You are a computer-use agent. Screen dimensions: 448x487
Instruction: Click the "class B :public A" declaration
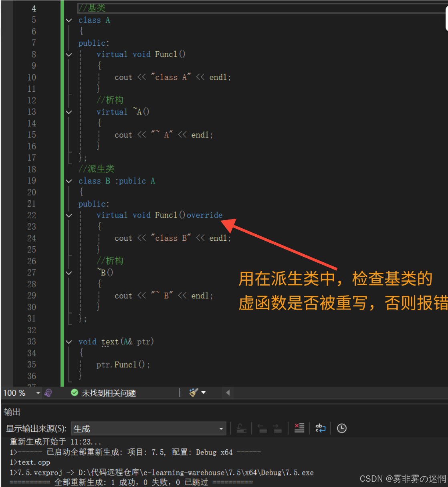[x=117, y=181]
